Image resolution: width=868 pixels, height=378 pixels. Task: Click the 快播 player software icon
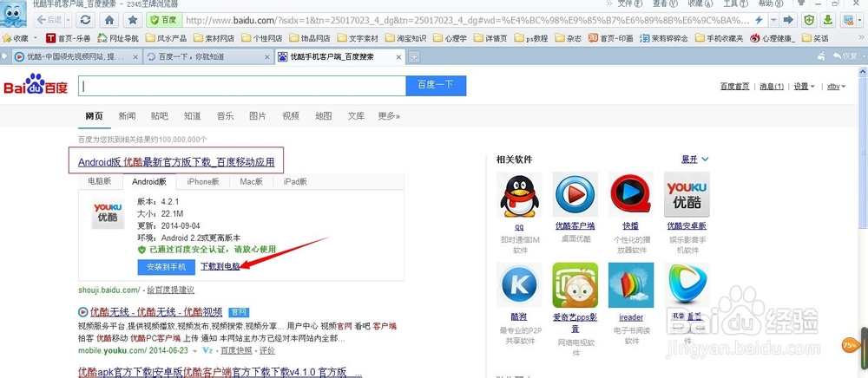pyautogui.click(x=630, y=194)
